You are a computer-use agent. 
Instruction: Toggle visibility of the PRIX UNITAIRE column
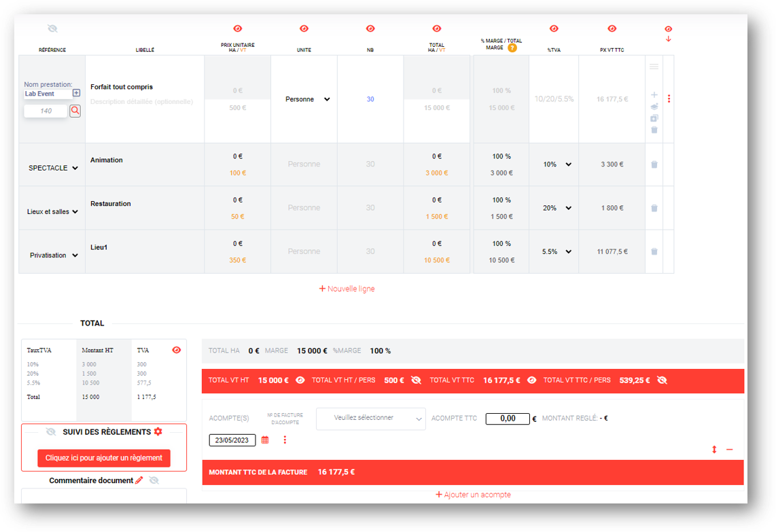[237, 29]
